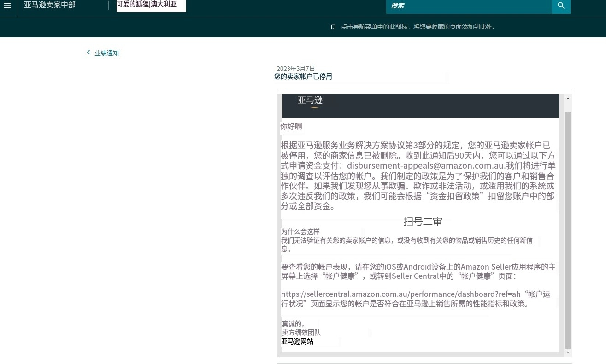Click the back chevron beside 业绩通知
This screenshot has height=364, width=606.
[x=88, y=53]
